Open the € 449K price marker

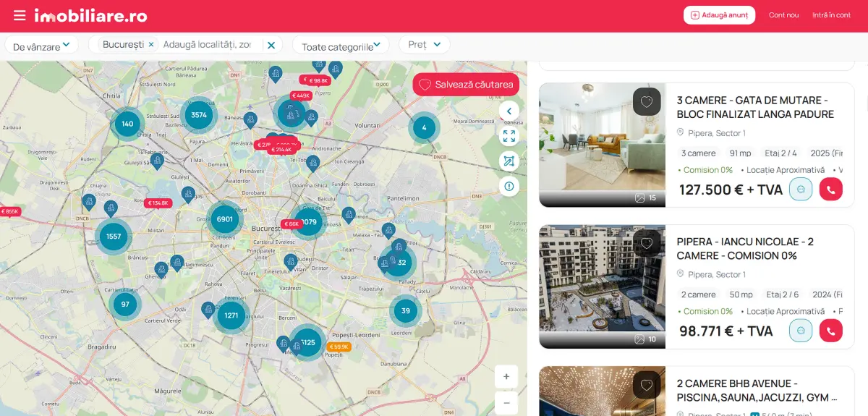coord(301,95)
